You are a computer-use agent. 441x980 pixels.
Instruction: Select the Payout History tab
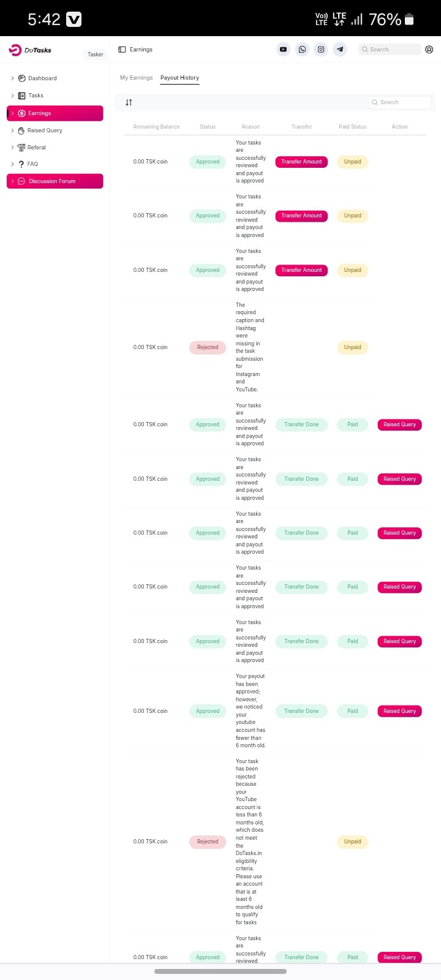tap(179, 78)
